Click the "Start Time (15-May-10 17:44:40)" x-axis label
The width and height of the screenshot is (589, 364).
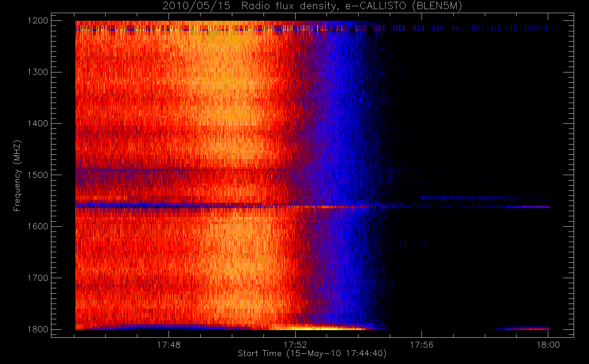click(312, 353)
